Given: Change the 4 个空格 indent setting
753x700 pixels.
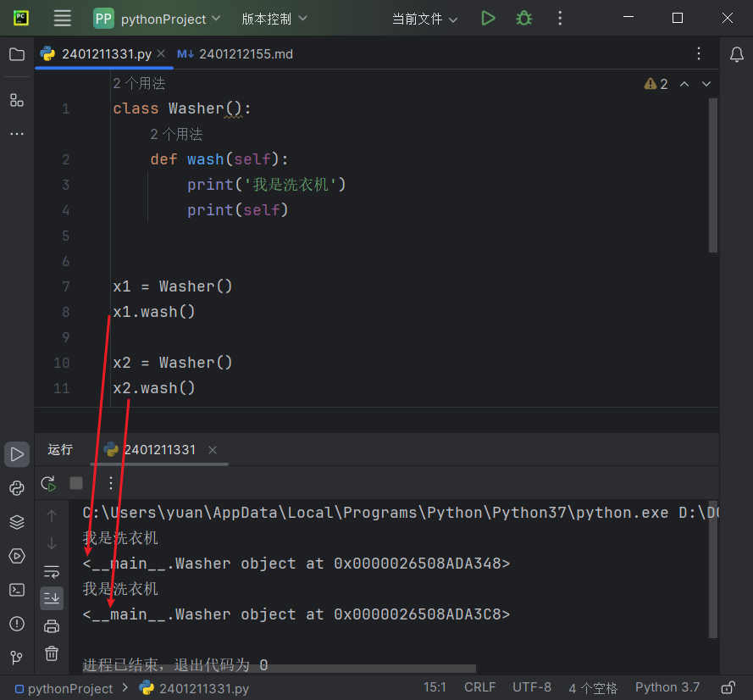Looking at the screenshot, I should (x=593, y=688).
